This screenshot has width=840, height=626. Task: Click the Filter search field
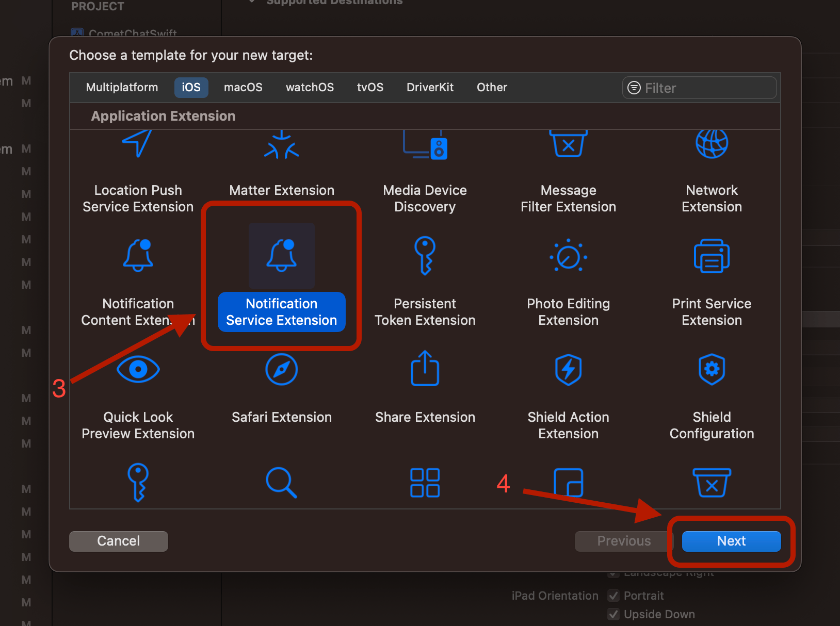[699, 88]
